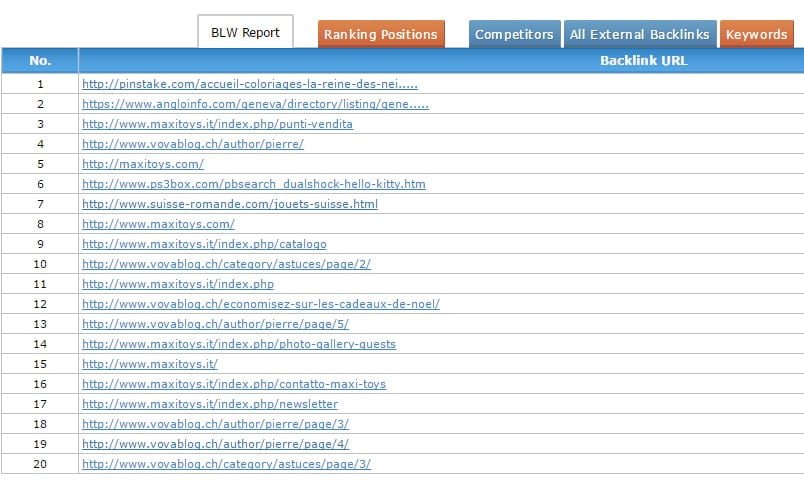Open the Ranking Positions tab
The height and width of the screenshot is (485, 804).
pos(380,34)
